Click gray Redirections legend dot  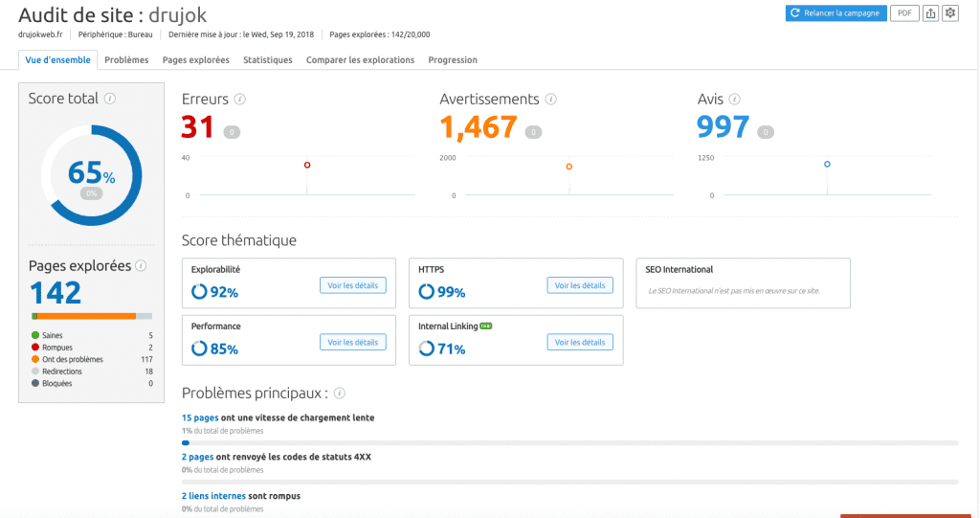pyautogui.click(x=35, y=371)
